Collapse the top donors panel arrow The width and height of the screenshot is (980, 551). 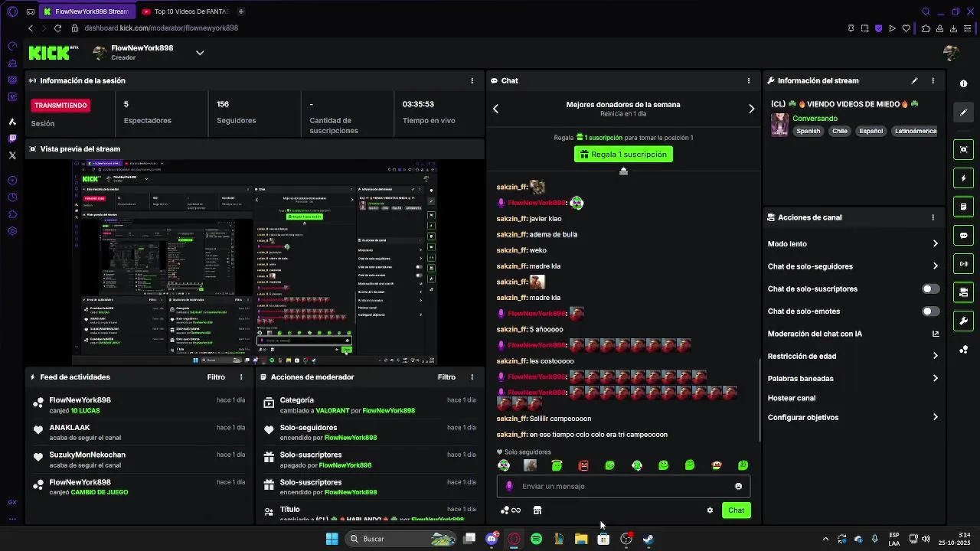point(623,171)
